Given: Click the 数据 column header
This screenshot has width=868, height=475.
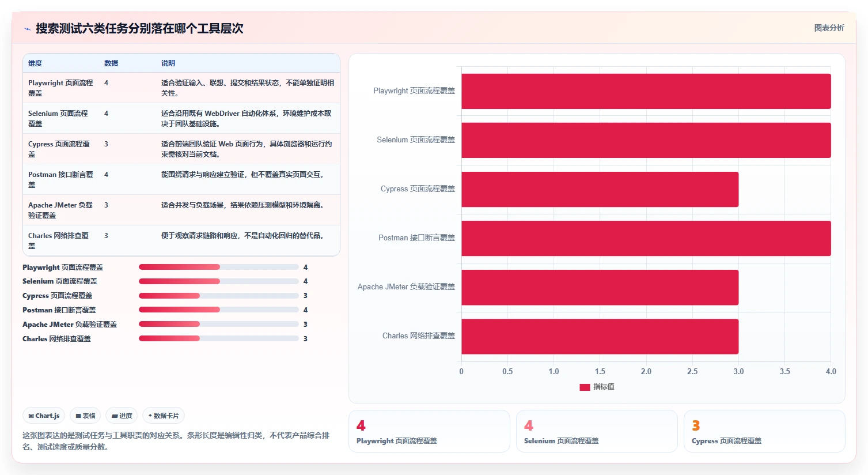Looking at the screenshot, I should click(x=111, y=63).
